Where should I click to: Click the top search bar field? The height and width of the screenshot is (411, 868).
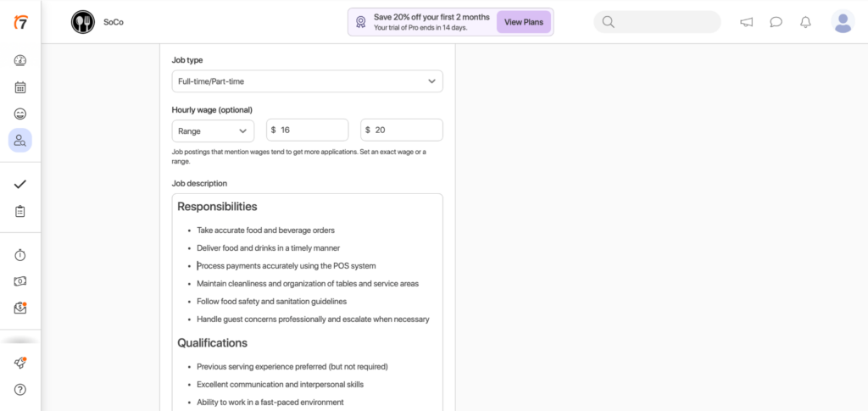tap(657, 22)
